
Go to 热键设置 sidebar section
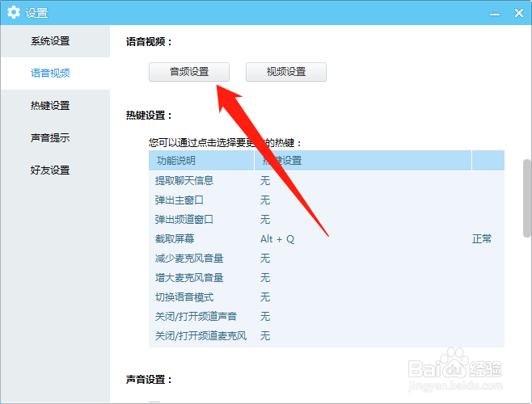pos(55,106)
